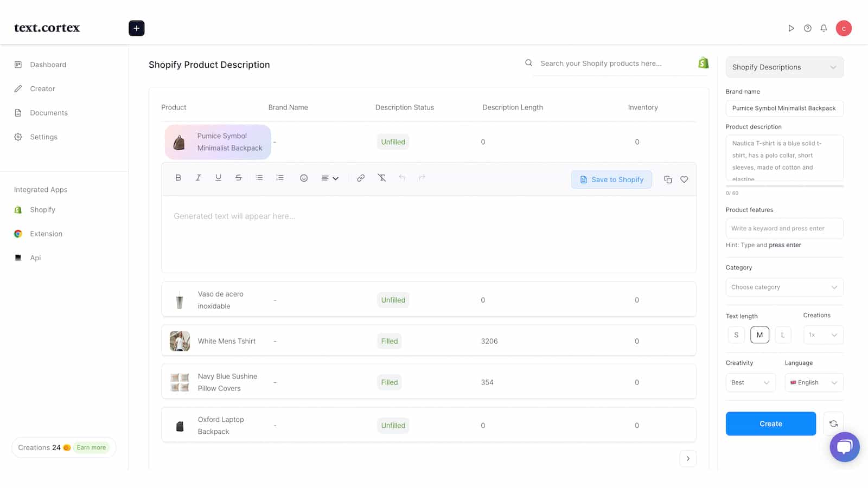Screen dimensions: 868x488
Task: Favorite the generated text with the heart icon
Action: [684, 179]
